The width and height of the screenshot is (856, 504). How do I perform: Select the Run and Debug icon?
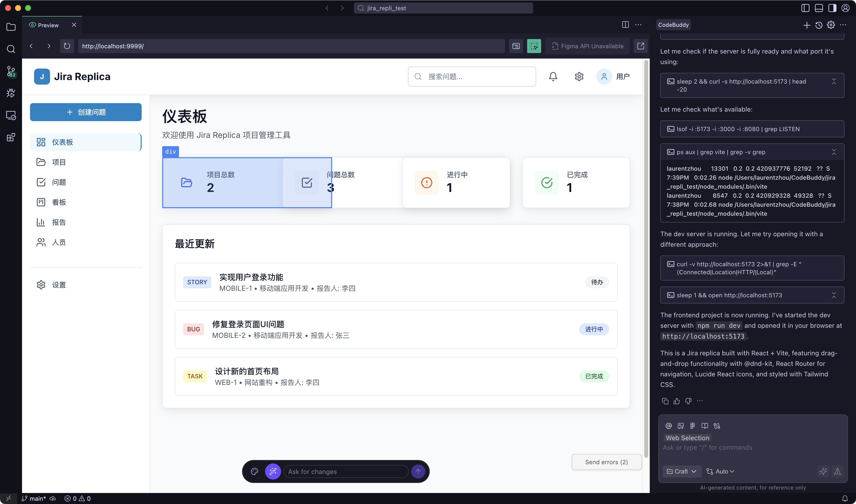pos(11,93)
